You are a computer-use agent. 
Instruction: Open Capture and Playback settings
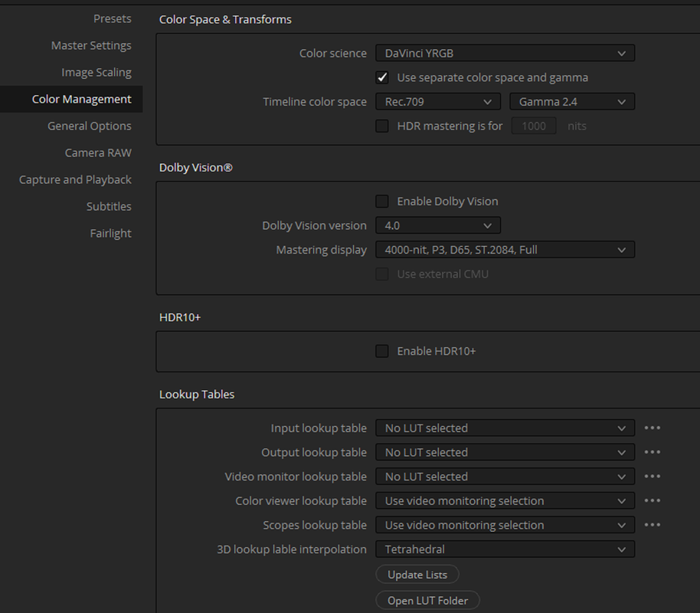point(75,179)
